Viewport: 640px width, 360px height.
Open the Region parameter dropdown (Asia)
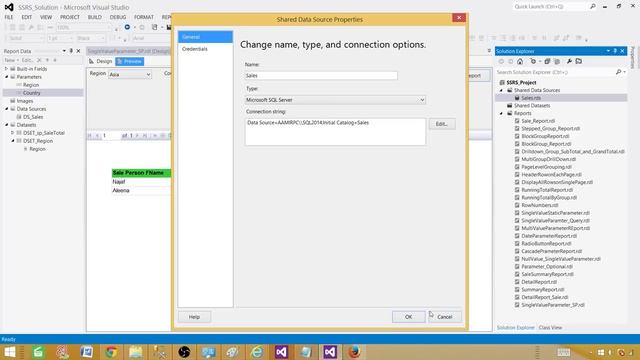(x=130, y=74)
